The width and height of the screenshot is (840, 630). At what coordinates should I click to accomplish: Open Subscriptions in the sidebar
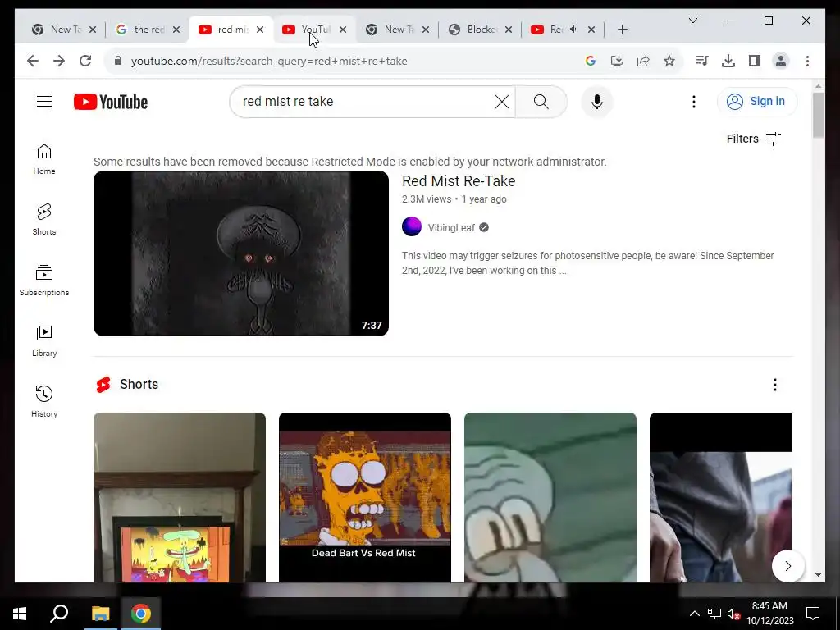coord(44,281)
